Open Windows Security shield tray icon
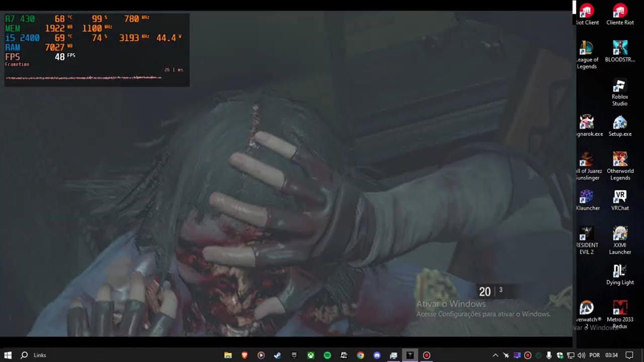The height and width of the screenshot is (362, 644). (559, 355)
